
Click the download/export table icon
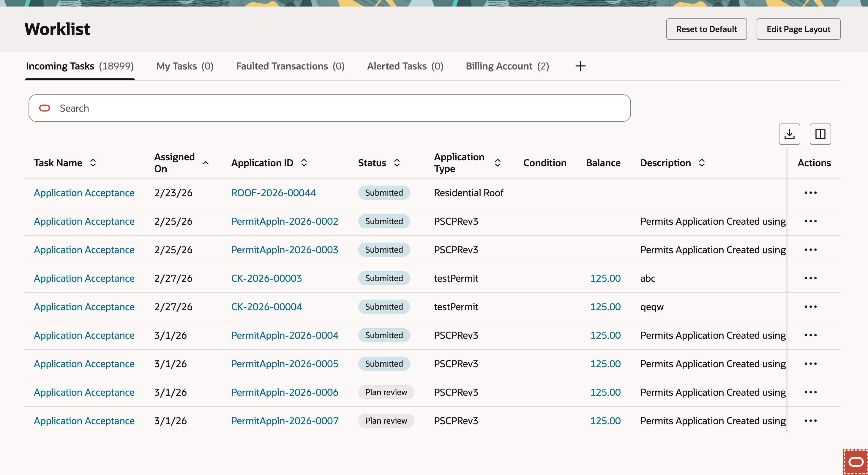pos(789,134)
